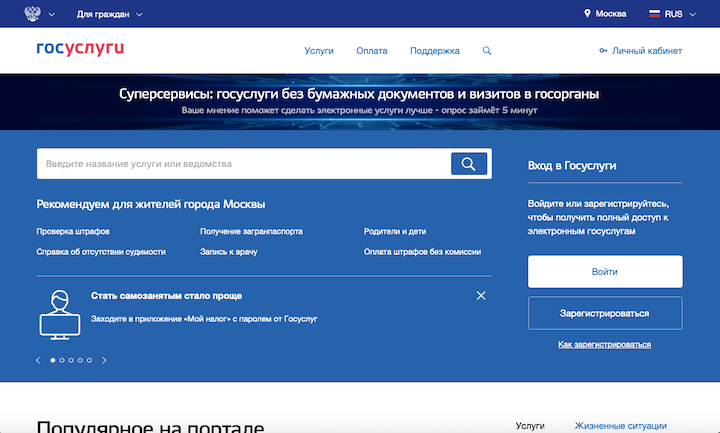Go to the previous carousel slide arrow
This screenshot has width=720, height=433.
click(x=38, y=360)
